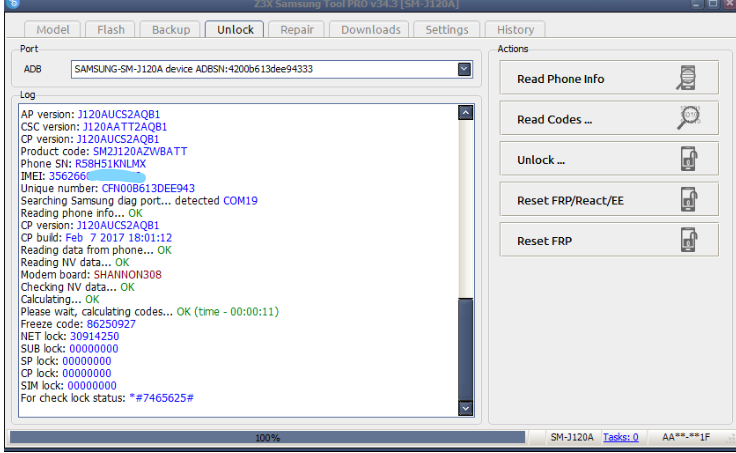Click the Read Phone Info button
The height and width of the screenshot is (453, 736).
609,78
